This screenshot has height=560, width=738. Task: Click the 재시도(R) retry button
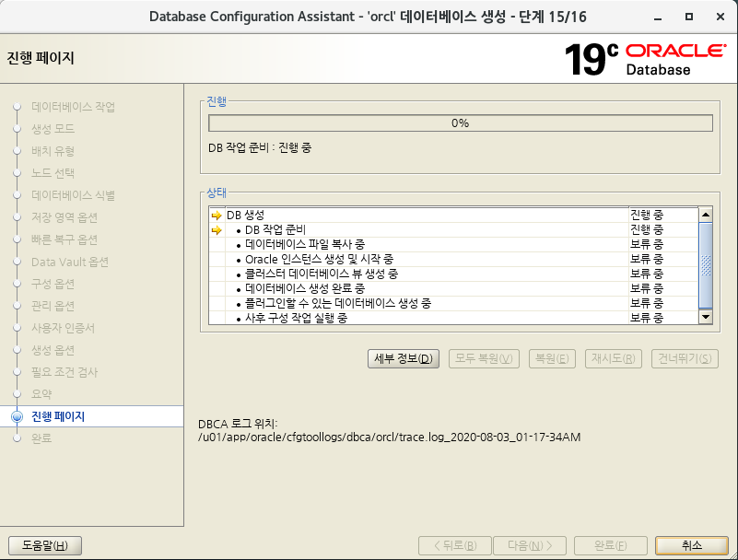[614, 359]
